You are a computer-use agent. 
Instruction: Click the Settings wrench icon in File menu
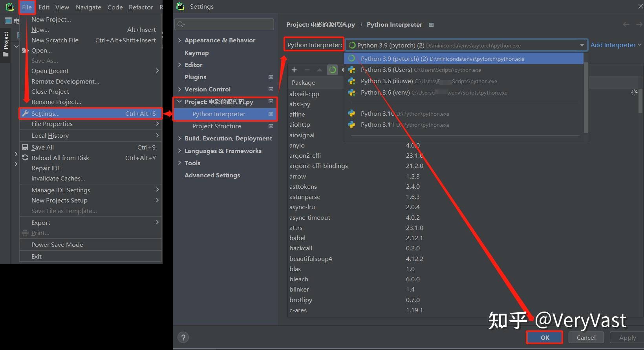26,113
